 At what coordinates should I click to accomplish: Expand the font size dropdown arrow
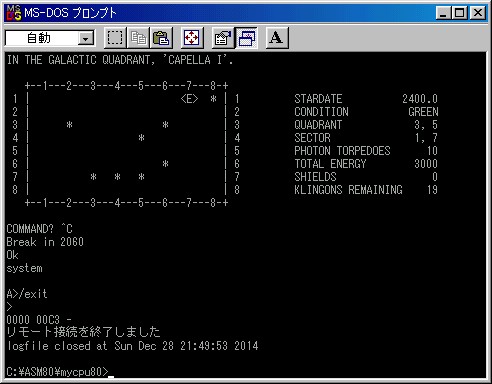(86, 39)
